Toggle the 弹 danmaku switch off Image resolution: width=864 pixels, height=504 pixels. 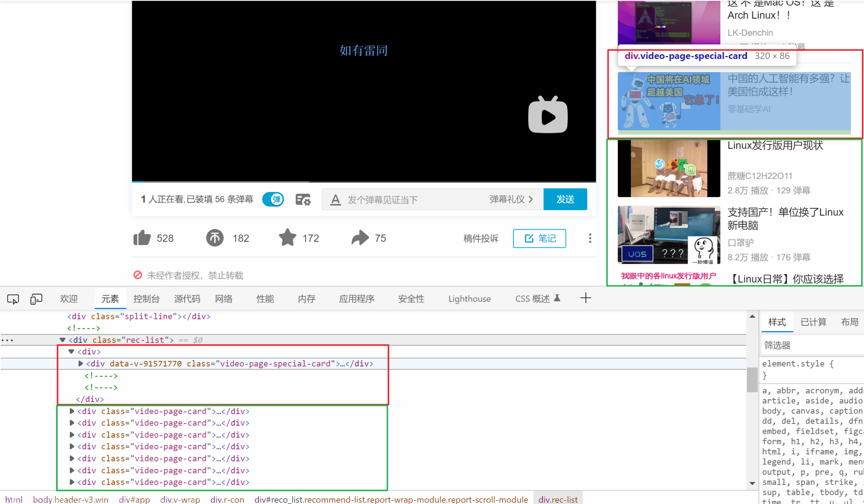(273, 199)
